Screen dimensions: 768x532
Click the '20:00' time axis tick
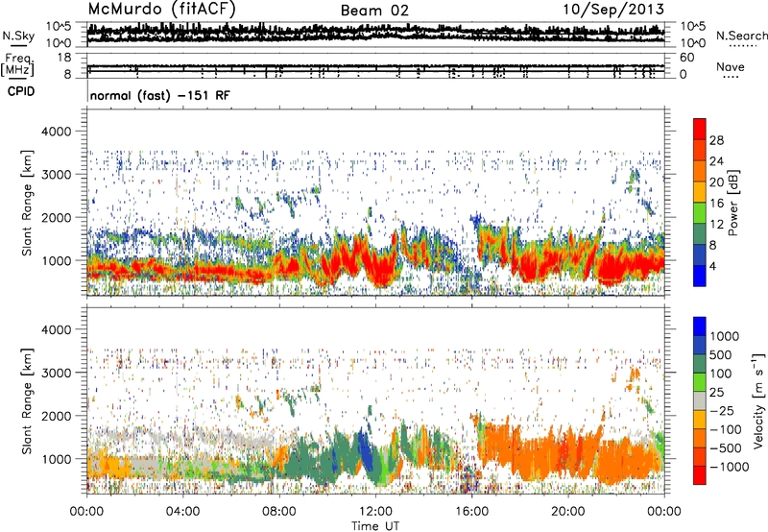[x=567, y=512]
